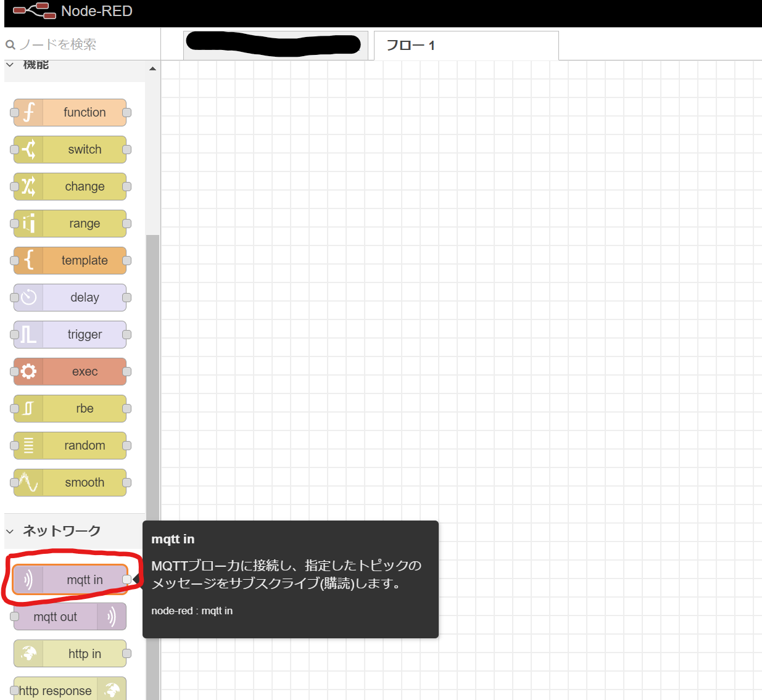The image size is (762, 700).
Task: Click the http in node's globe icon
Action: [x=28, y=654]
